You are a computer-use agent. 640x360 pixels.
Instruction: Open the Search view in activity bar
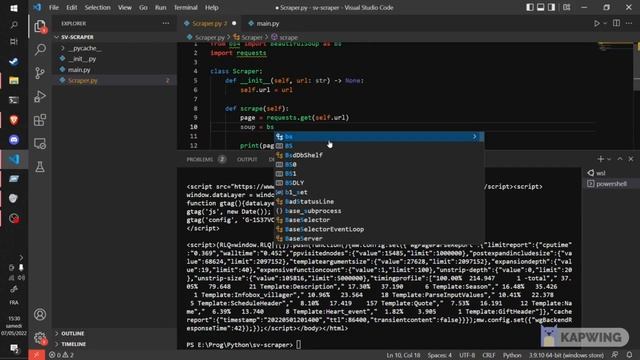(40, 50)
